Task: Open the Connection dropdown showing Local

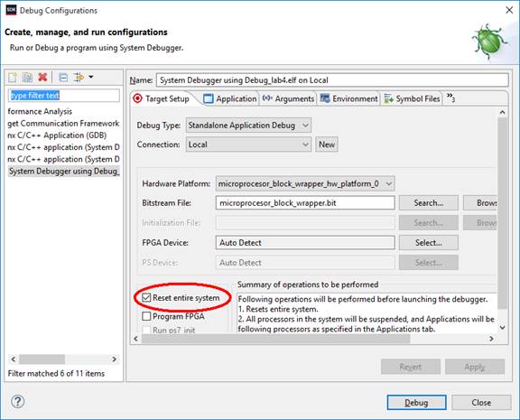Action: pos(249,145)
